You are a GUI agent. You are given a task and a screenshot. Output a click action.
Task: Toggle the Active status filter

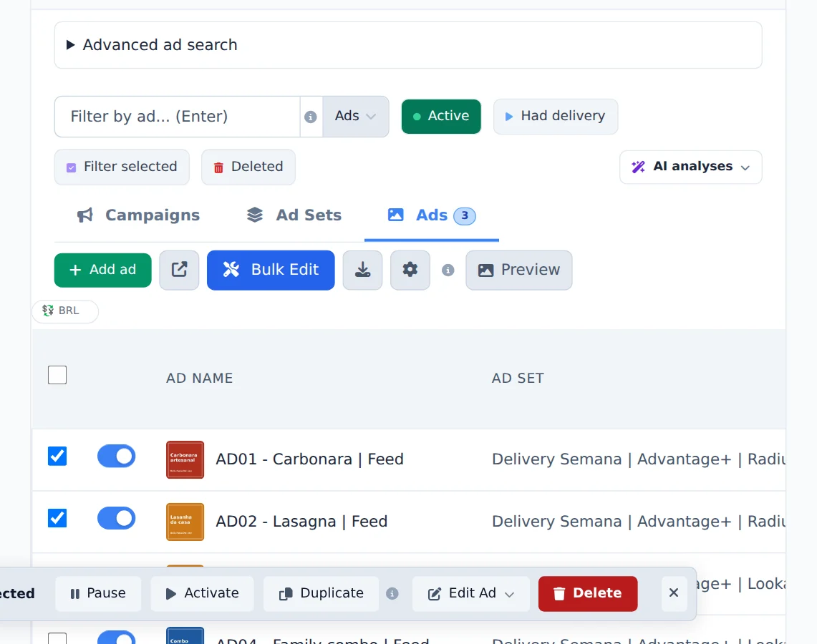click(441, 116)
